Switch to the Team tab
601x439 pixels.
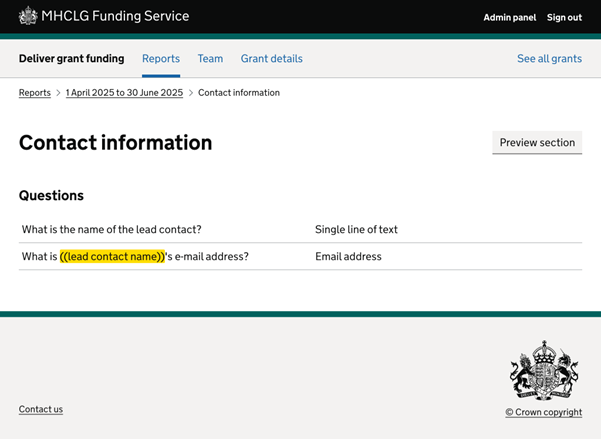point(210,58)
